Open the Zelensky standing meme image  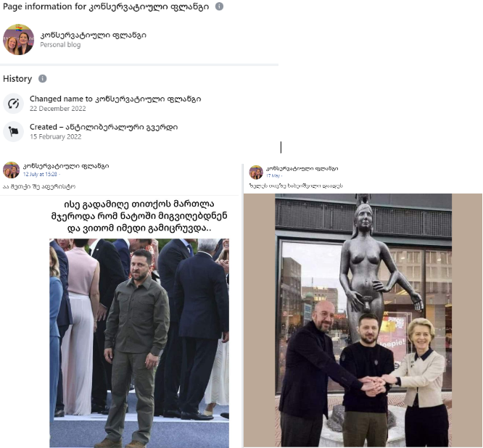pos(139,343)
